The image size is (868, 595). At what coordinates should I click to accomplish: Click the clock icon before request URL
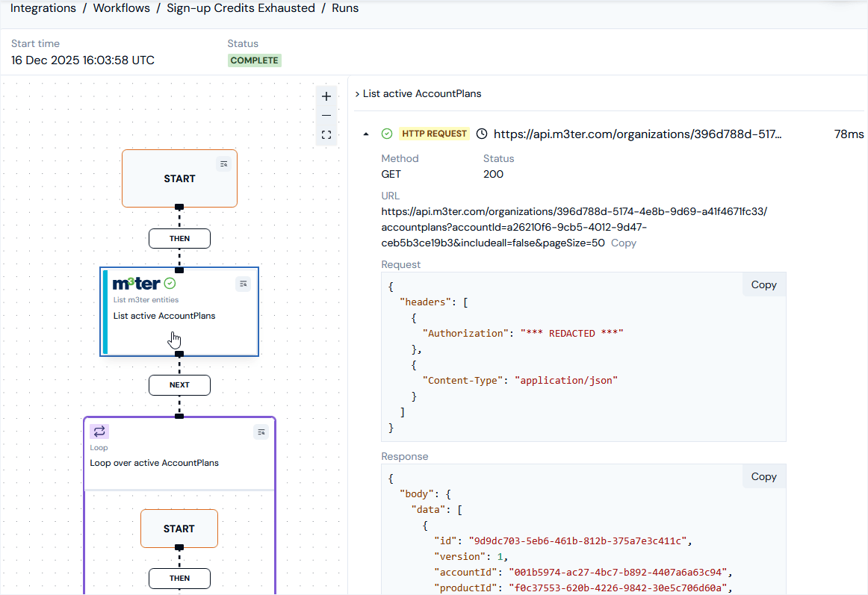point(482,134)
